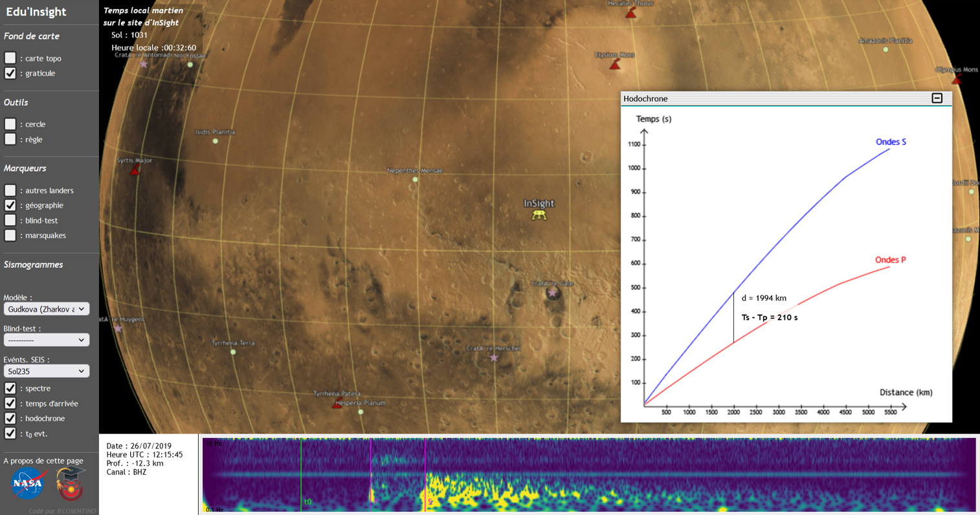The width and height of the screenshot is (980, 515).
Task: Click the Marqueurs section heading
Action: click(25, 168)
